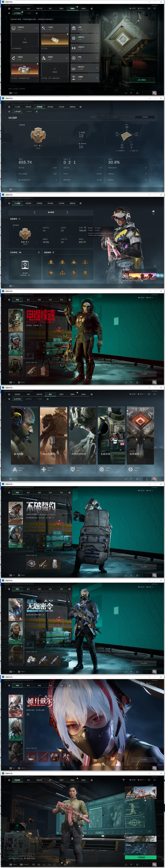The image size is (165, 868).
Task: Select top skin thumbnail on 无题密令 screen
Action: point(16,609)
